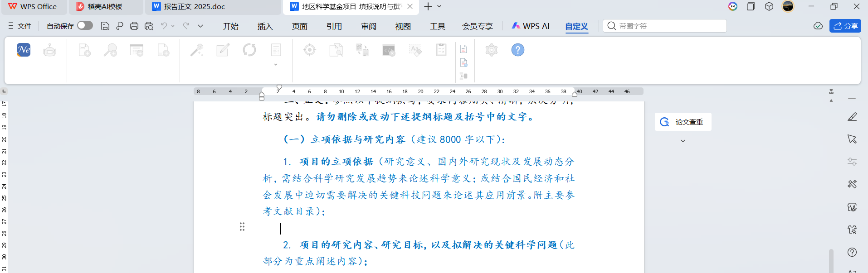The height and width of the screenshot is (273, 868).
Task: Click the cloud sync status icon
Action: tap(818, 26)
